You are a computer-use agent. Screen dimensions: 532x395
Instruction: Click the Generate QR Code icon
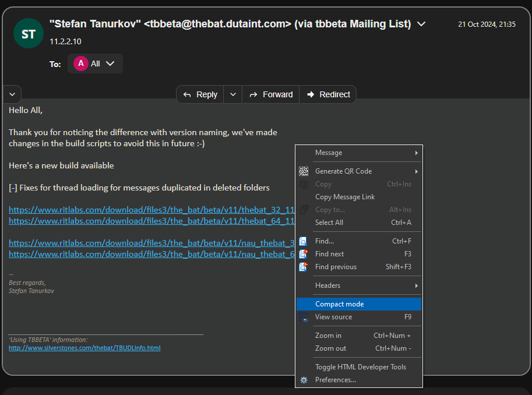pos(304,171)
